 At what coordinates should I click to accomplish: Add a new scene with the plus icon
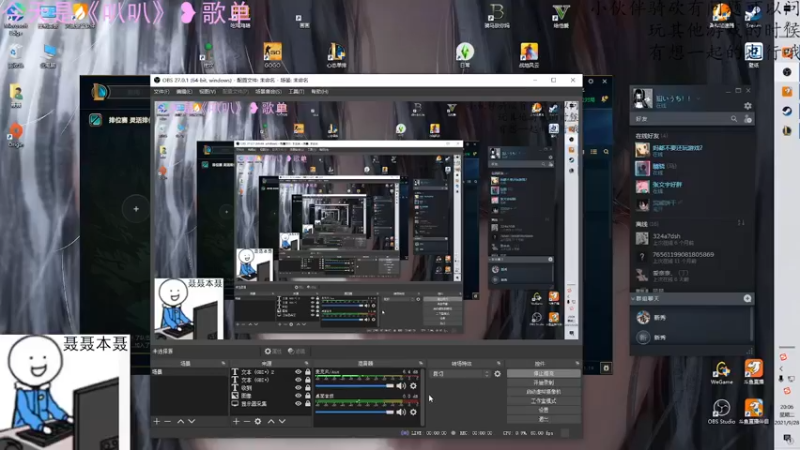pyautogui.click(x=157, y=421)
